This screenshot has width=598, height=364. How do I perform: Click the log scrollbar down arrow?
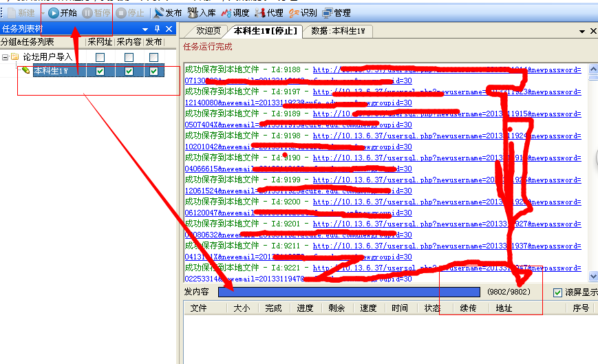593,276
